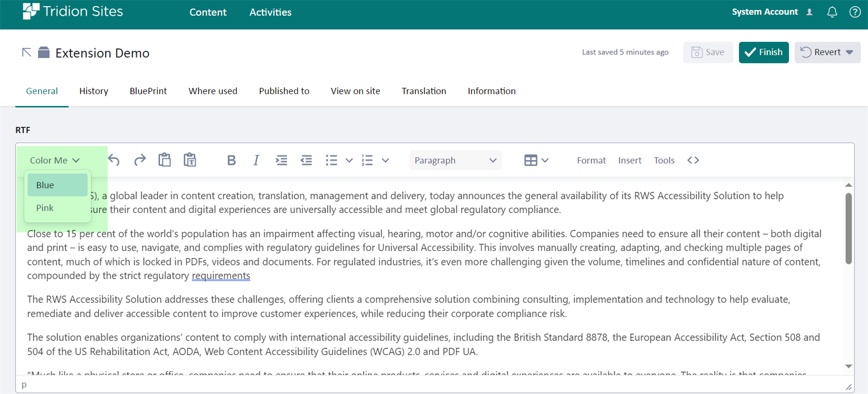Follow the requirements link
Image resolution: width=868 pixels, height=394 pixels.
click(221, 276)
